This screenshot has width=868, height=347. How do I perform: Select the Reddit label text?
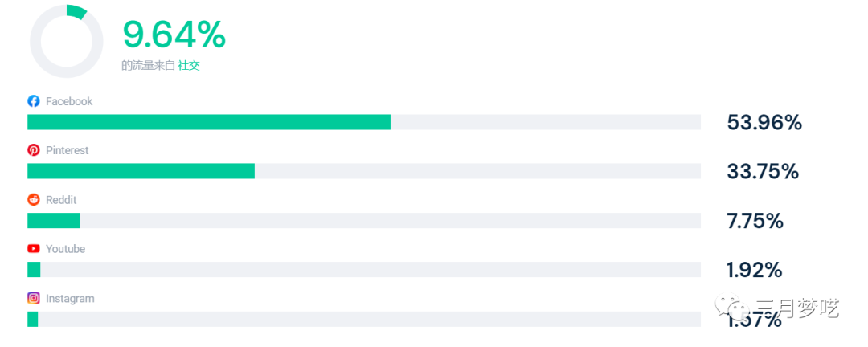(x=61, y=200)
